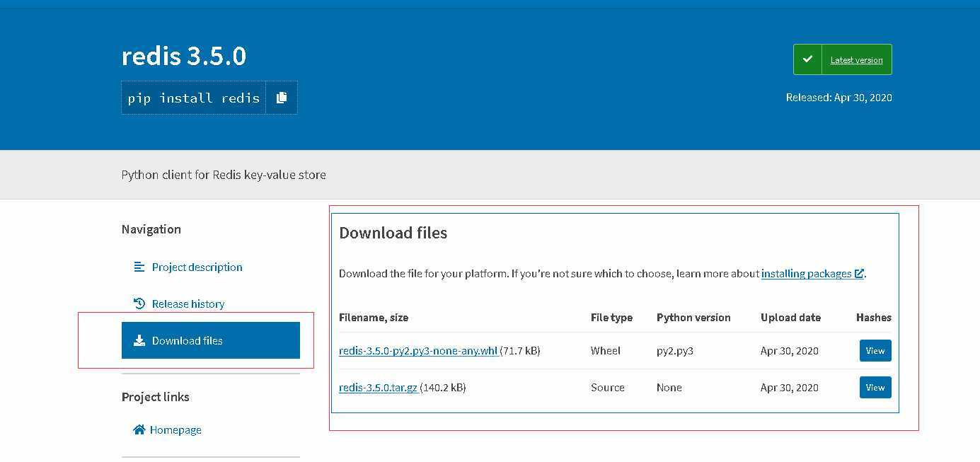
Task: Click the Release history clock icon
Action: [139, 304]
